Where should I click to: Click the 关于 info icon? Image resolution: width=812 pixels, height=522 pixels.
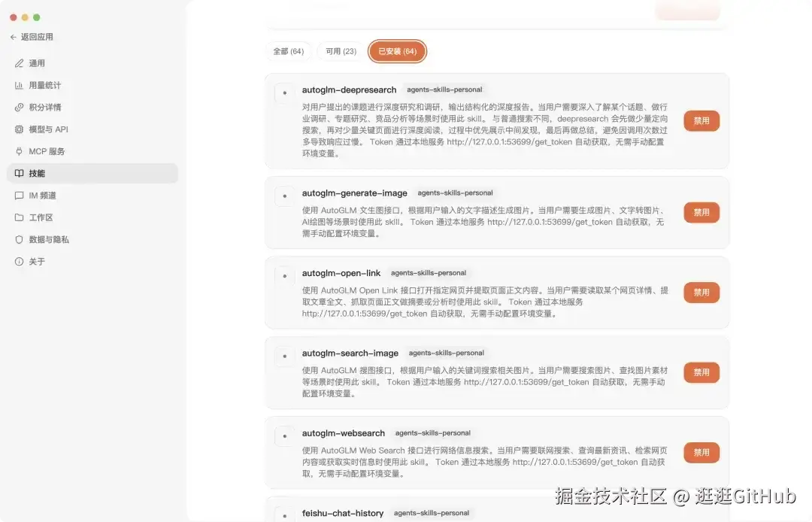tap(19, 262)
